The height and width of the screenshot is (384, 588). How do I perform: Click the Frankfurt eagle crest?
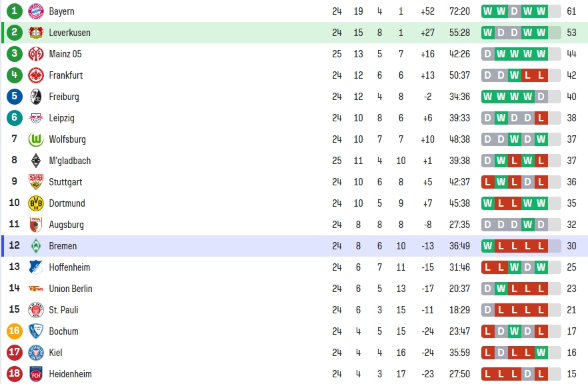pyautogui.click(x=36, y=75)
